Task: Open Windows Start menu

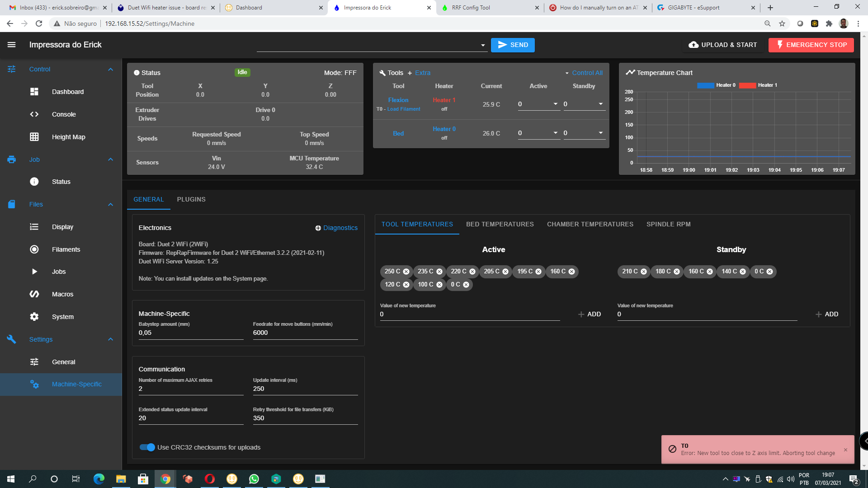Action: tap(11, 479)
